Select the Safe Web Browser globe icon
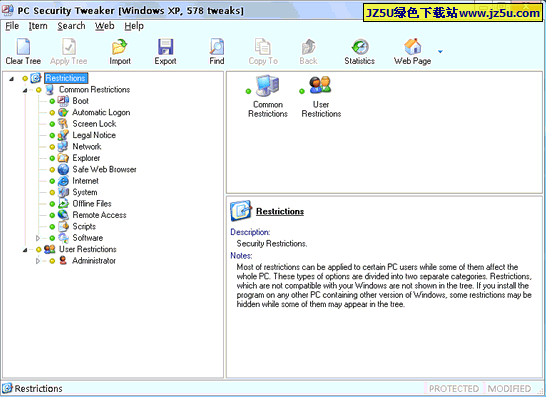546x397 pixels. click(63, 170)
